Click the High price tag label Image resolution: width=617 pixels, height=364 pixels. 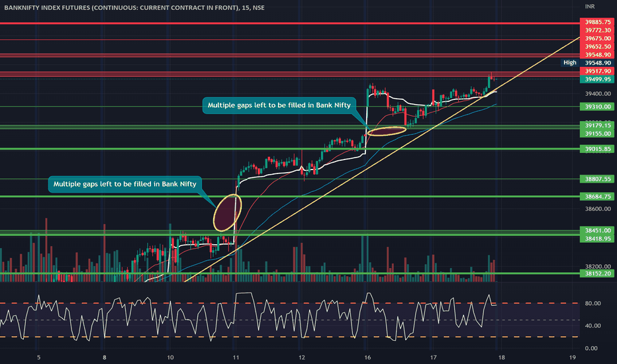pyautogui.click(x=569, y=63)
